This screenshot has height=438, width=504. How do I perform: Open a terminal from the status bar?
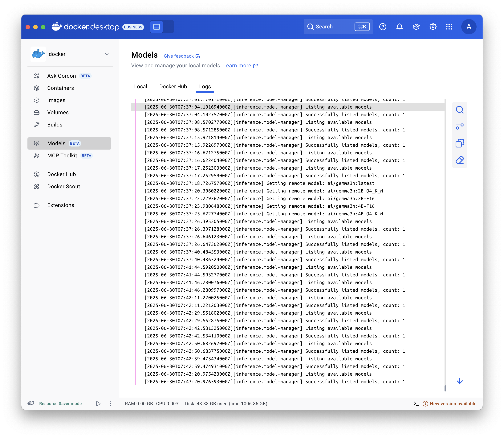click(417, 403)
